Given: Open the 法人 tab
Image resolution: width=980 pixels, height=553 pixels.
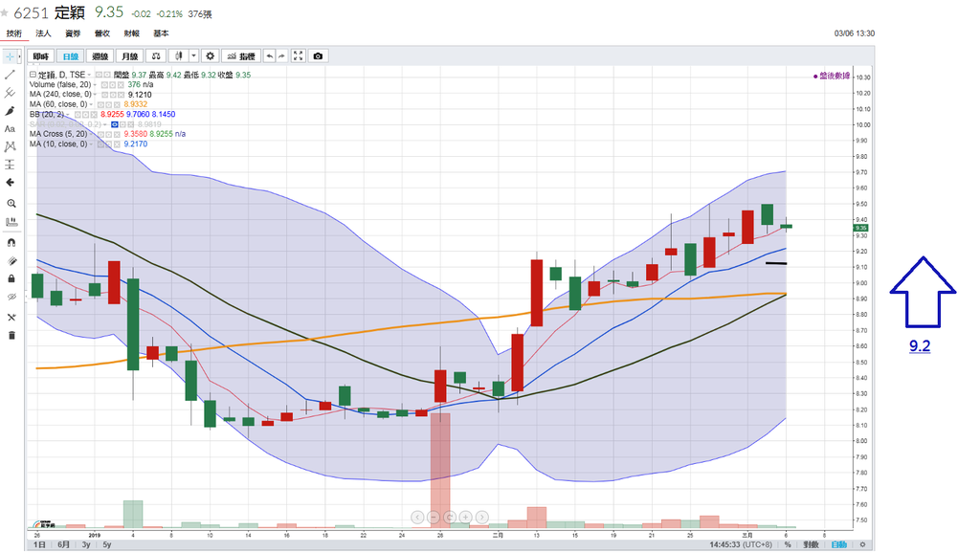Looking at the screenshot, I should 43,33.
